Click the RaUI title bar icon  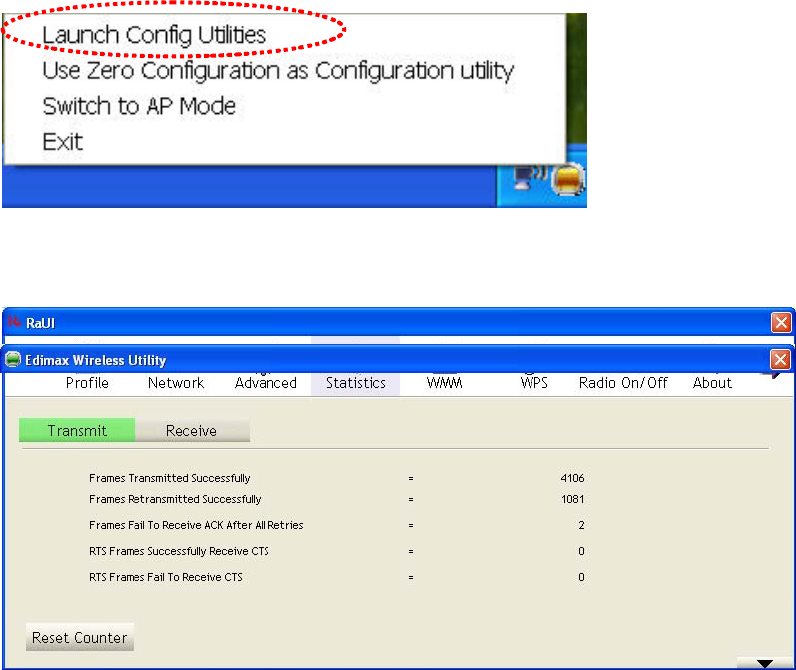14,322
